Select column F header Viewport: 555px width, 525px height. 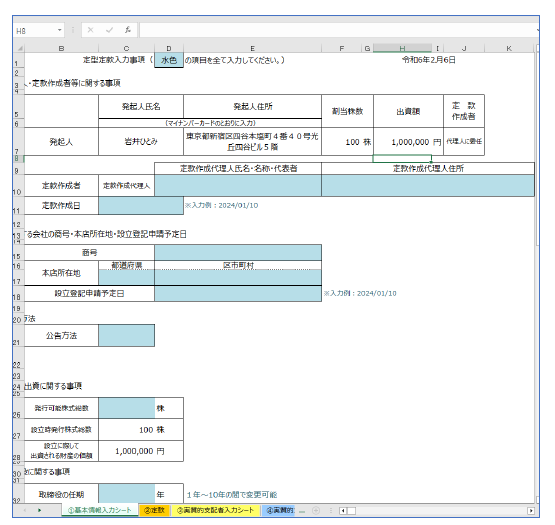pos(342,48)
